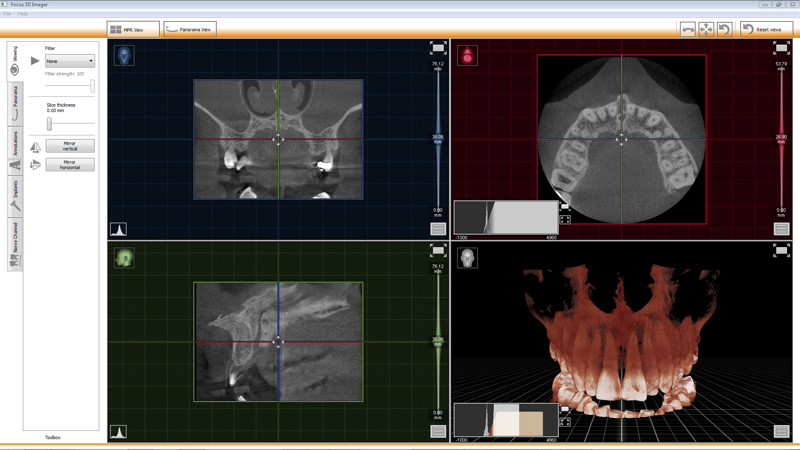Switch to MPR View
800x450 pixels.
click(x=133, y=30)
